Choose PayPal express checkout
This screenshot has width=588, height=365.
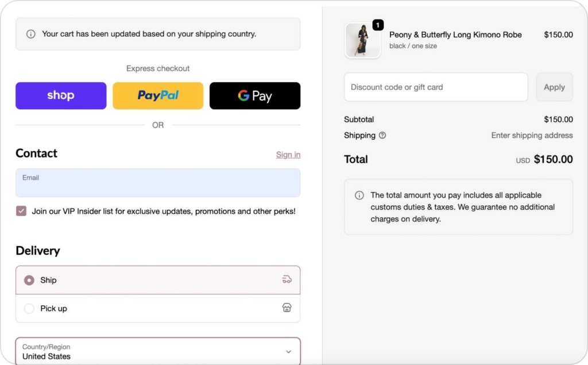point(158,95)
